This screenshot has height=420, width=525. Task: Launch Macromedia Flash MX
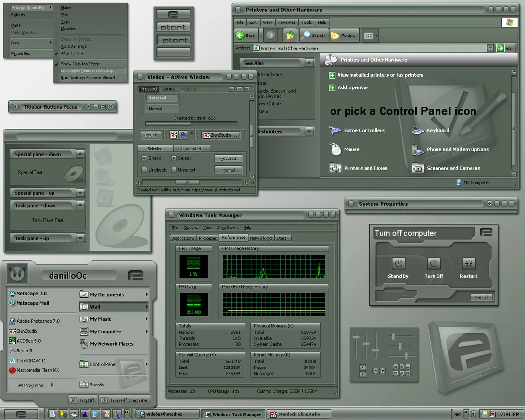point(34,370)
